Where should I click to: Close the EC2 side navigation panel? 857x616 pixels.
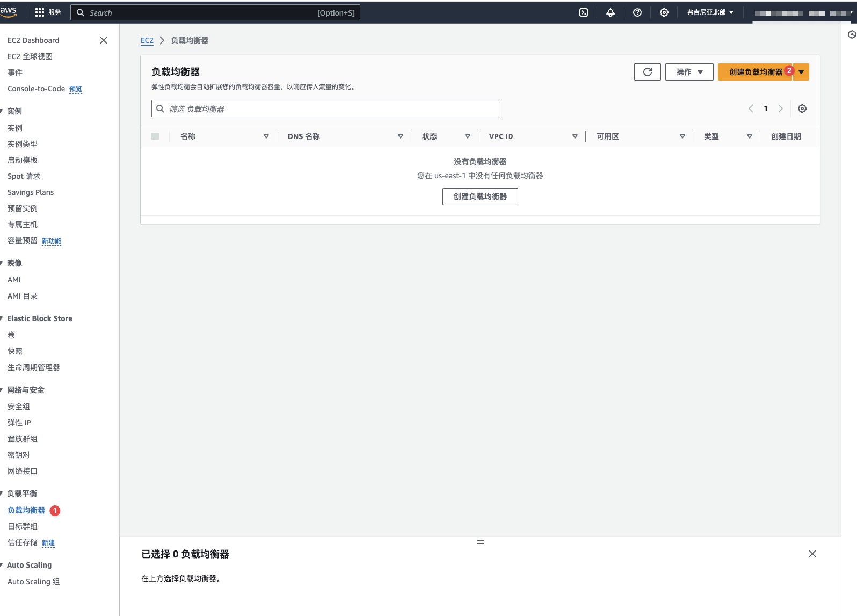tap(104, 40)
